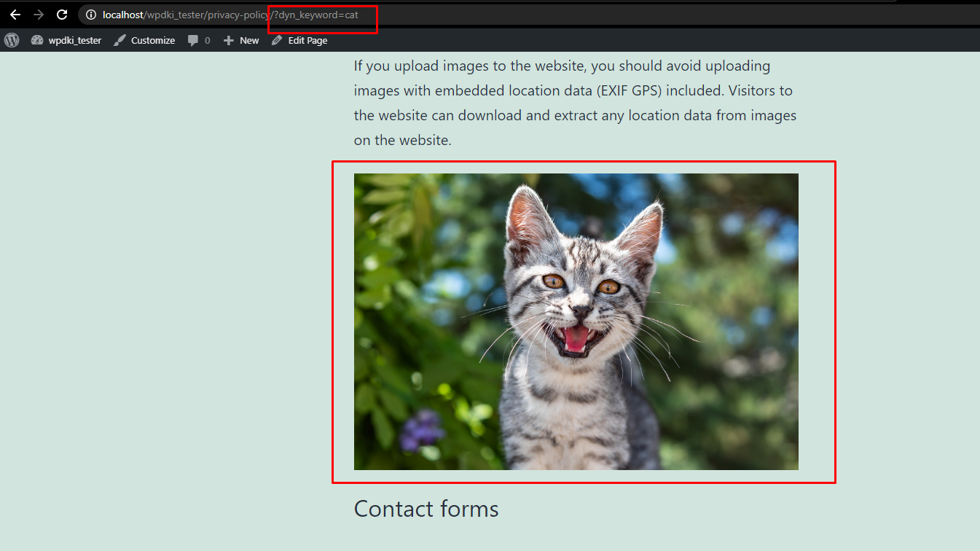Click the kitten photo in the page
The width and height of the screenshot is (980, 551).
click(x=576, y=321)
